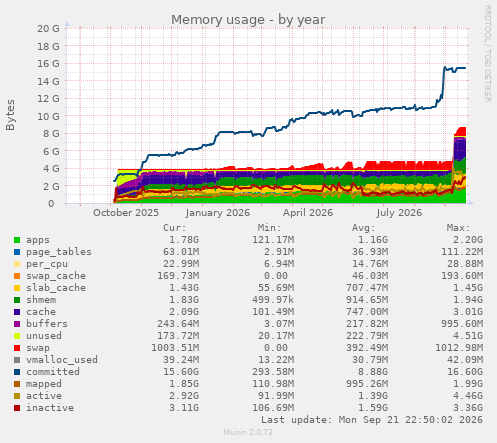
Task: Click the 'swap_cache' legend label
Action: (56, 276)
